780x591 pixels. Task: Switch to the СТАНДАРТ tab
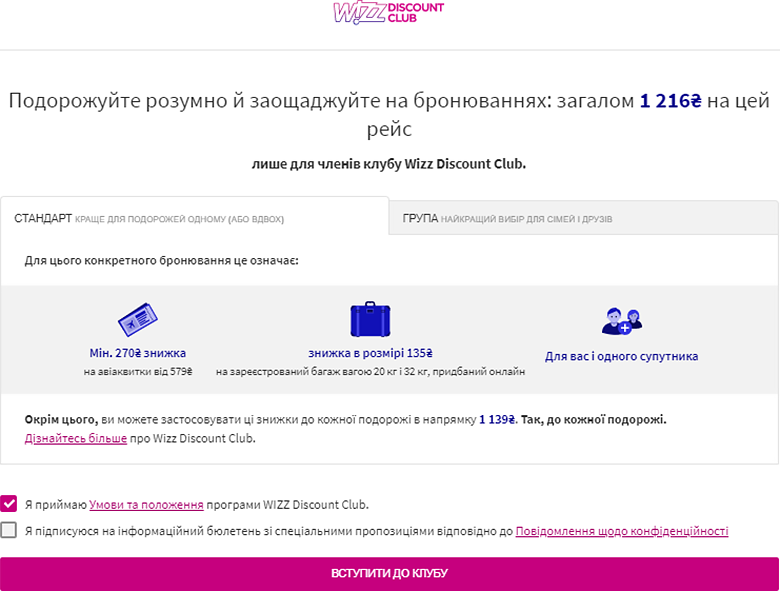(x=149, y=218)
